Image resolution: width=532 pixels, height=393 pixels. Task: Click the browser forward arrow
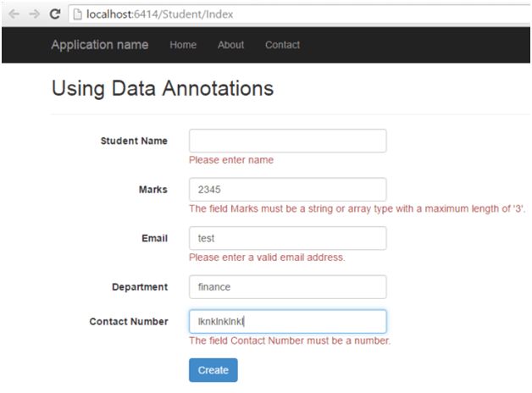point(34,14)
